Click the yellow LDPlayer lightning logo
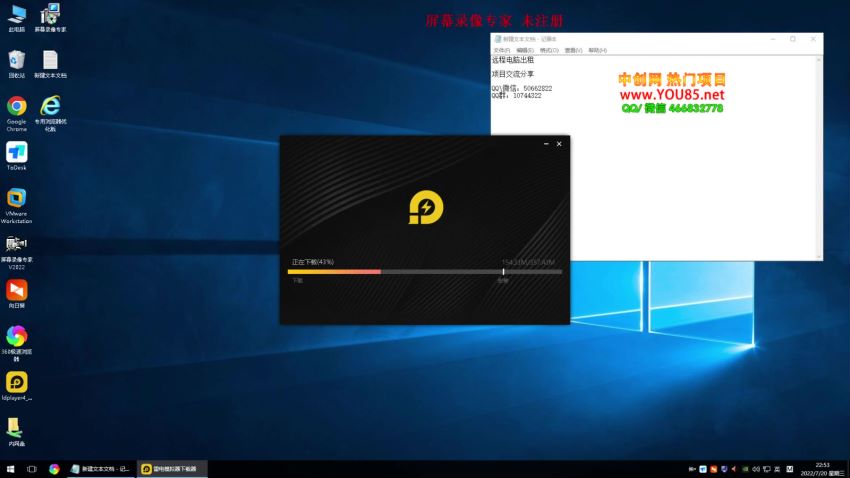Screen dimensions: 850x478 coord(426,207)
